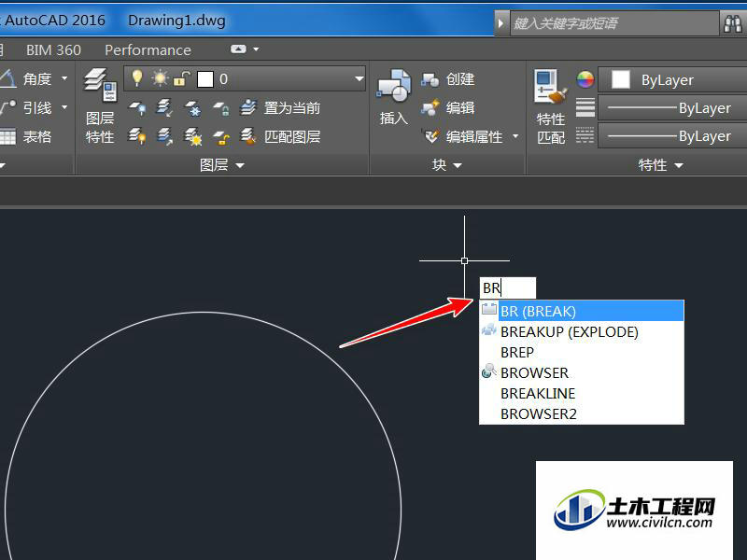Click the Unisolate layer icon
Screen dimensions: 747x560
coord(165,136)
